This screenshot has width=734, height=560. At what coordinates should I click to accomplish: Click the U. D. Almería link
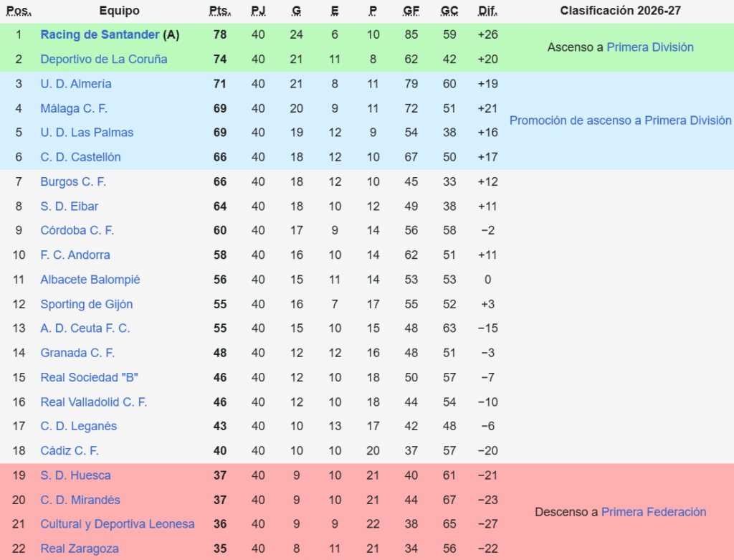[x=76, y=84]
